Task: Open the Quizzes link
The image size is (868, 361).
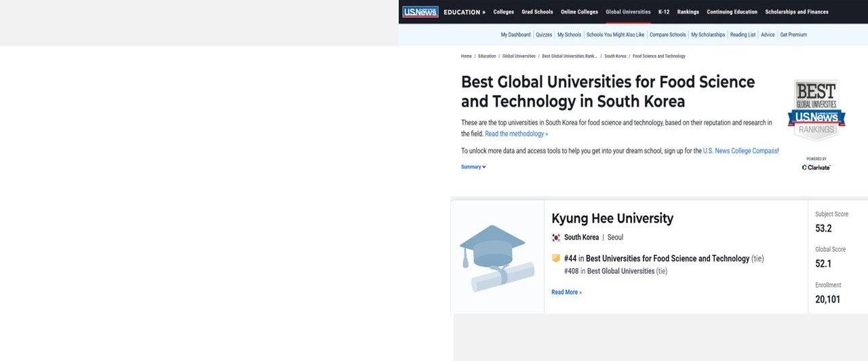Action: 544,35
